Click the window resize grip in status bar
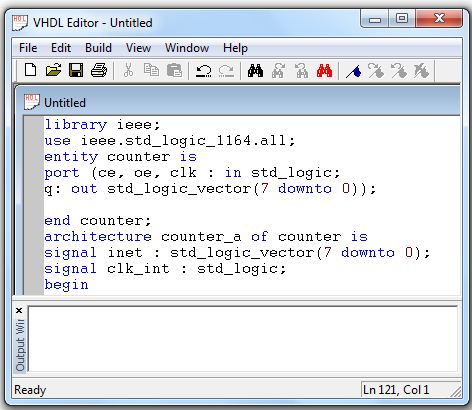This screenshot has height=410, width=472. tap(455, 391)
